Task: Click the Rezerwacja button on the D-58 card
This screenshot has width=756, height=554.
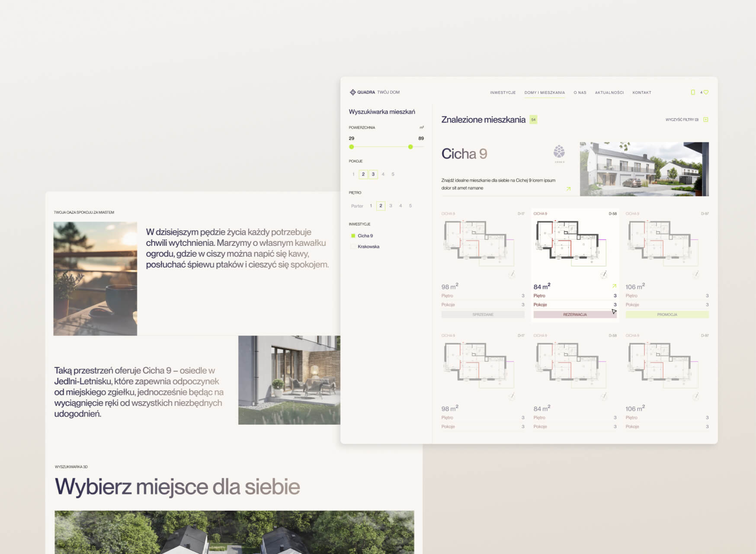Action: [574, 315]
